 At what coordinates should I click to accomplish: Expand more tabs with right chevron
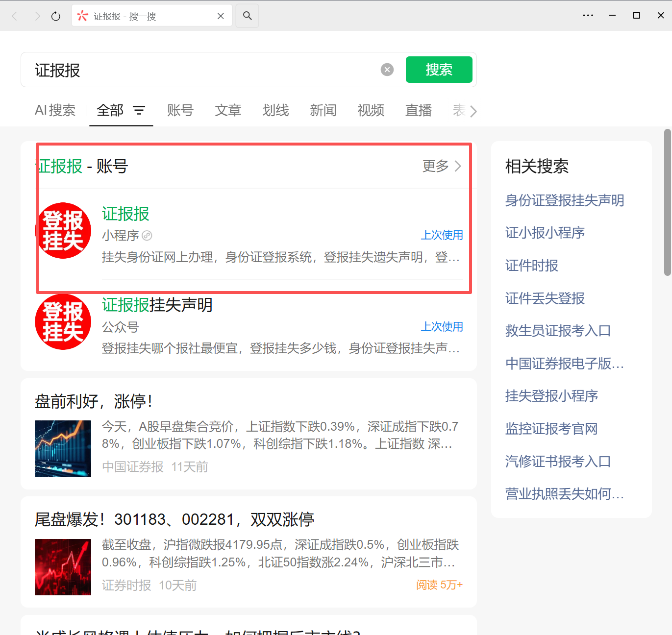[x=473, y=111]
